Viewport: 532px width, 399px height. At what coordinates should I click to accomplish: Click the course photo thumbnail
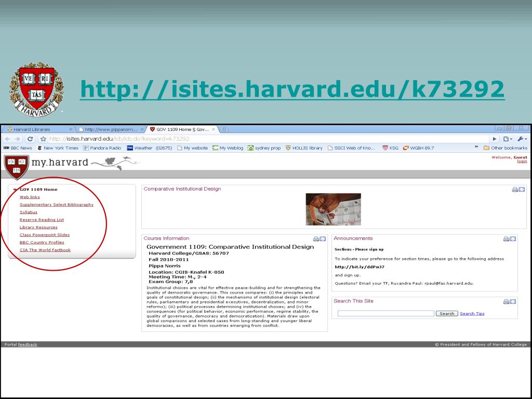click(x=333, y=209)
